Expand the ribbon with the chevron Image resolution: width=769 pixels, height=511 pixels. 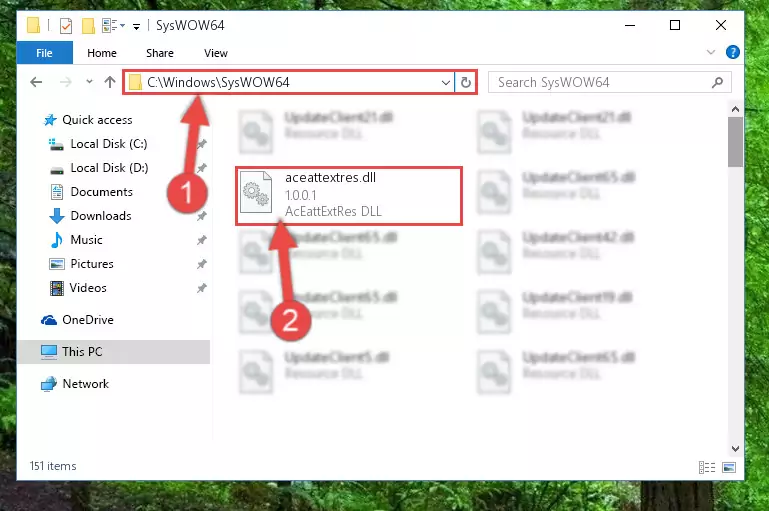click(x=711, y=52)
